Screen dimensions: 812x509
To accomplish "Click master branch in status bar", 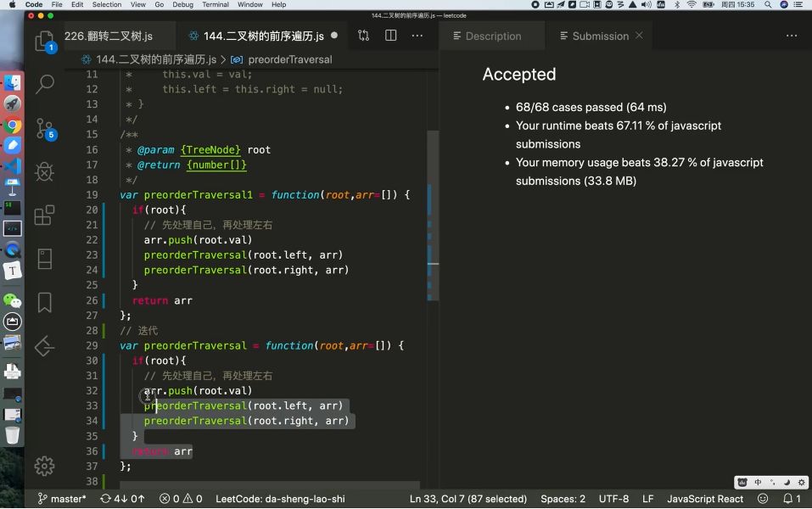I will tap(62, 499).
